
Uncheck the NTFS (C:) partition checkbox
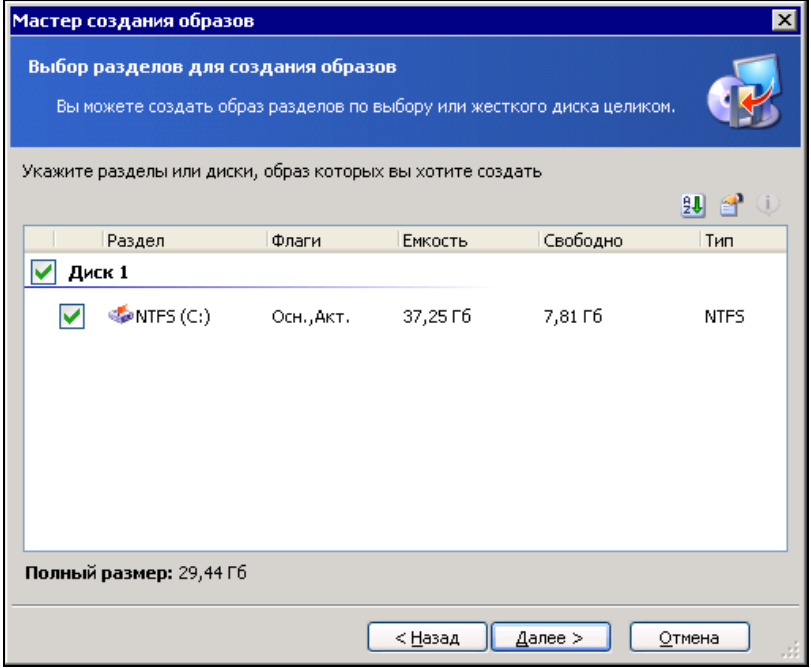(x=72, y=316)
